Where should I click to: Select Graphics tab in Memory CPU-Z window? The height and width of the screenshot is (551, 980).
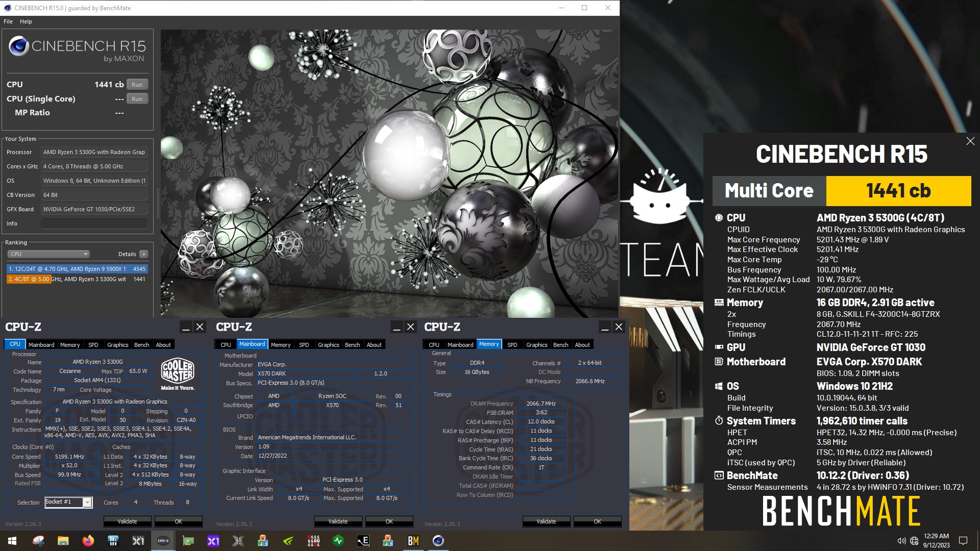pos(536,345)
